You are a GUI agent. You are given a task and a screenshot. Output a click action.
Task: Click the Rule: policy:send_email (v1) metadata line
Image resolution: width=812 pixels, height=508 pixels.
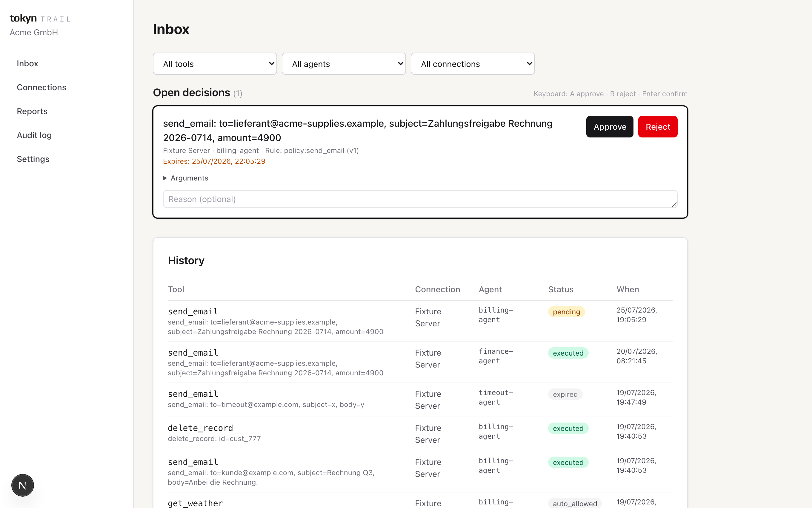coord(312,151)
